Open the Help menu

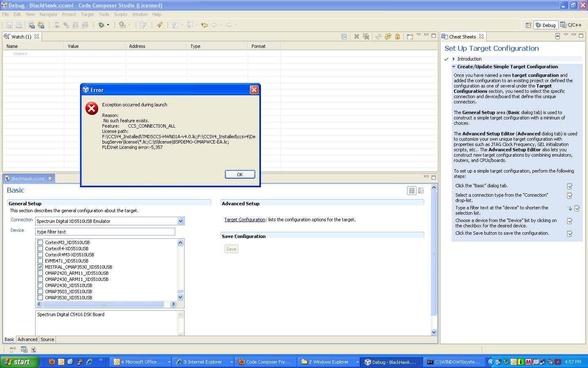tap(157, 14)
